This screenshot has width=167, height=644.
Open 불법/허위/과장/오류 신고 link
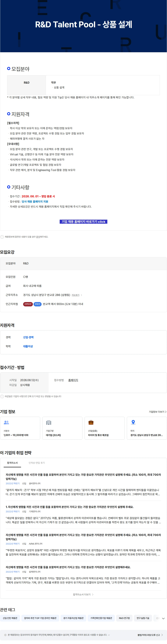click(x=150, y=635)
